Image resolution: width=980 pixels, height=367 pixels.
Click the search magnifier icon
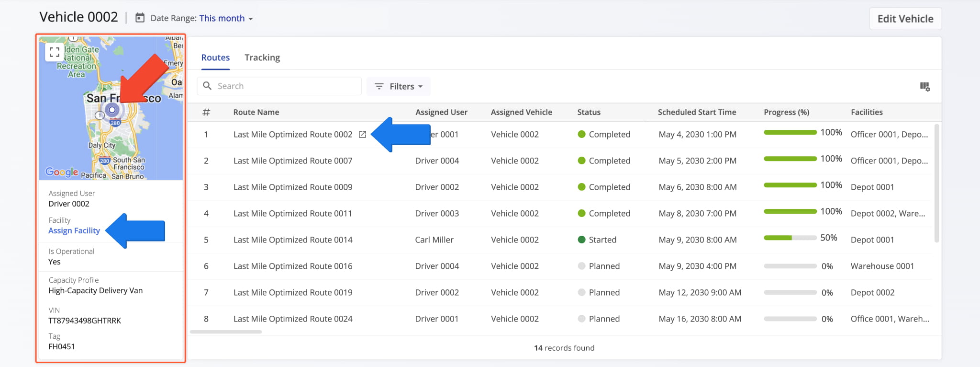pyautogui.click(x=207, y=86)
